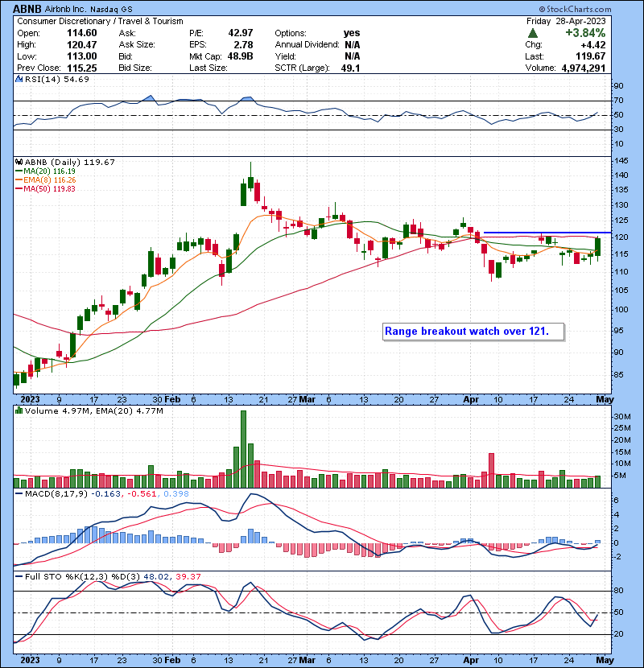Click the Mkt Cap value 48.9B

[241, 56]
